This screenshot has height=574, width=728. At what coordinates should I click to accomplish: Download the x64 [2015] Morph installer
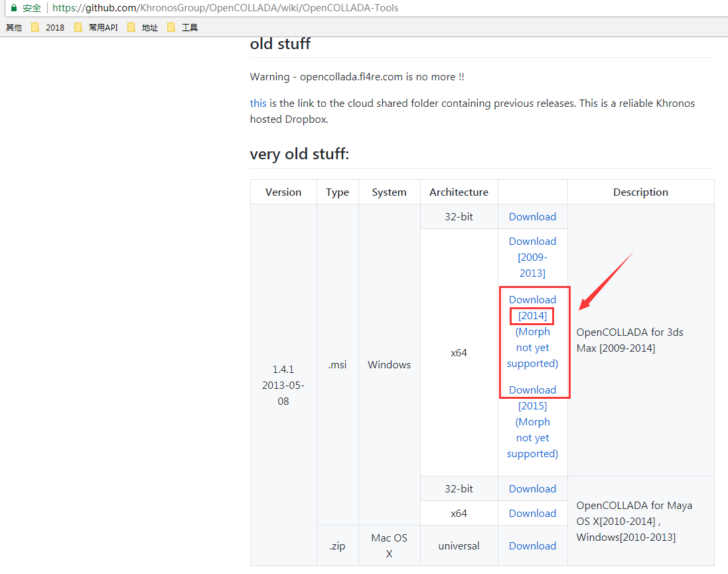tap(532, 421)
